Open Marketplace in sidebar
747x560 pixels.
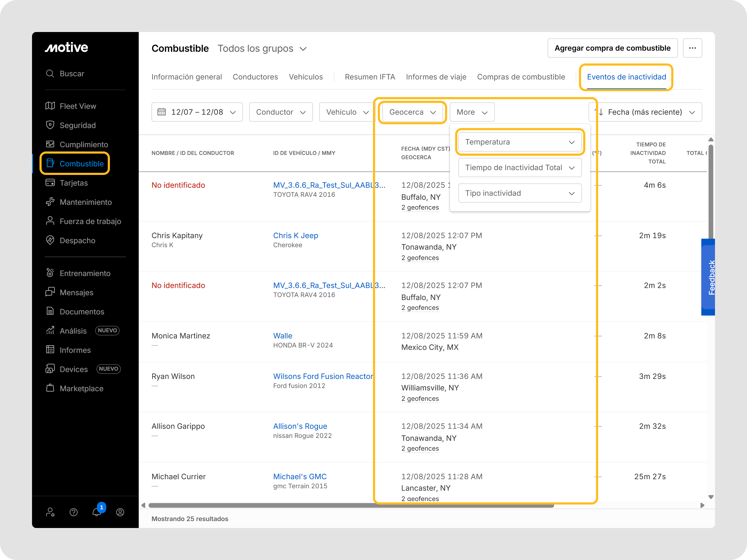(81, 388)
